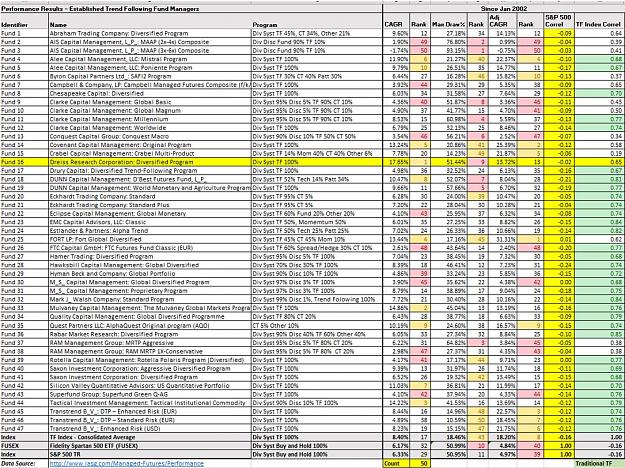625x468 pixels.
Task: Select the 'Identifier' column header cell
Action: coord(24,21)
